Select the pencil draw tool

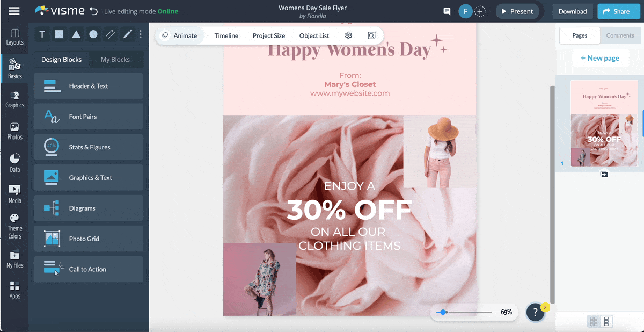(128, 34)
